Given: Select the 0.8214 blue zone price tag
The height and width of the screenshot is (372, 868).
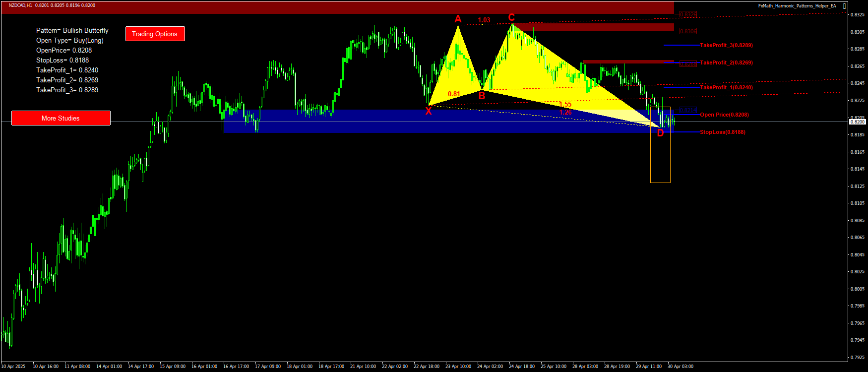Looking at the screenshot, I should pyautogui.click(x=688, y=110).
